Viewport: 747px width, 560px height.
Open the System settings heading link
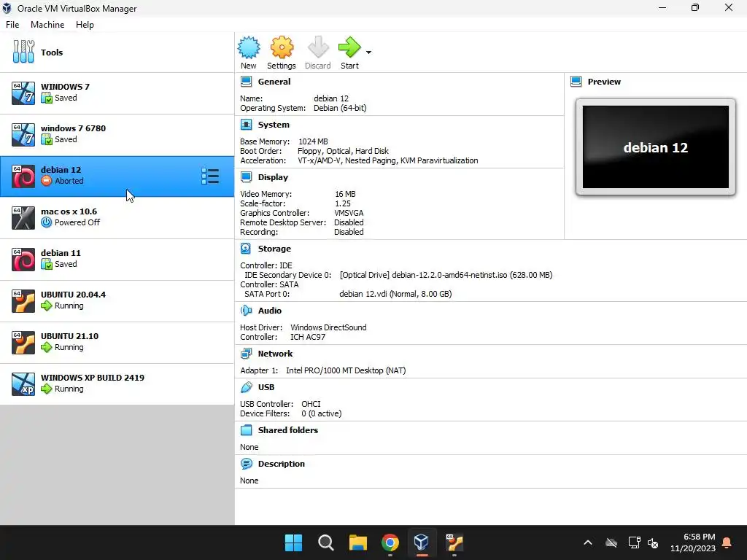click(x=274, y=125)
